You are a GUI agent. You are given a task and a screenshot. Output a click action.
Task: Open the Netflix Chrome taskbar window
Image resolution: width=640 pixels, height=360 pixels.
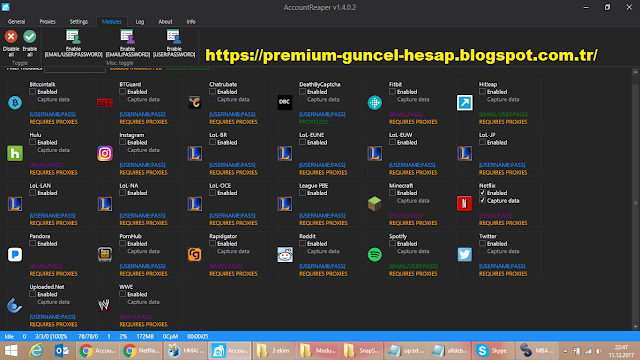point(141,351)
